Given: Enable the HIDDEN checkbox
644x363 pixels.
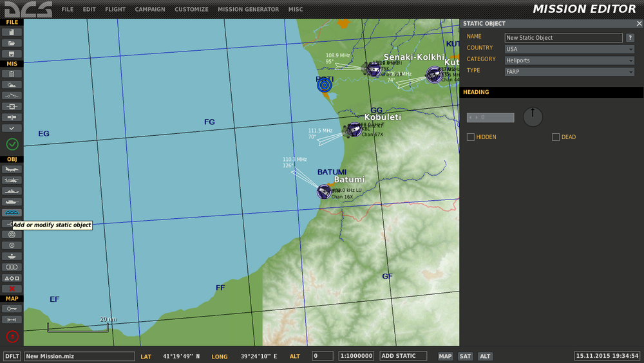Looking at the screenshot, I should tap(471, 137).
